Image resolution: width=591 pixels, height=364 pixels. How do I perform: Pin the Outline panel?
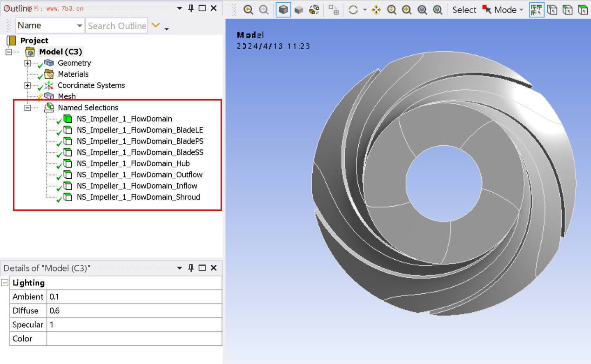click(191, 8)
